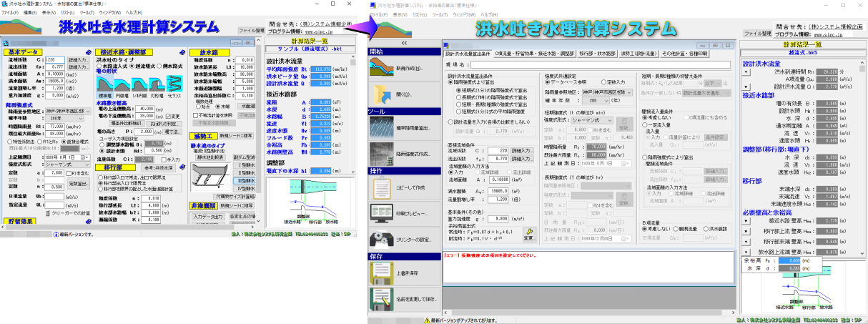Select the 光ワンス weir shape icon
This screenshot has height=324, width=868.
pyautogui.click(x=174, y=86)
